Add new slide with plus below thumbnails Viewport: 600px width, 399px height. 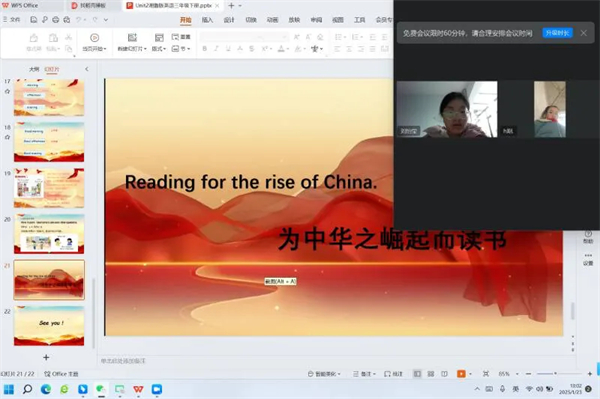coord(46,357)
